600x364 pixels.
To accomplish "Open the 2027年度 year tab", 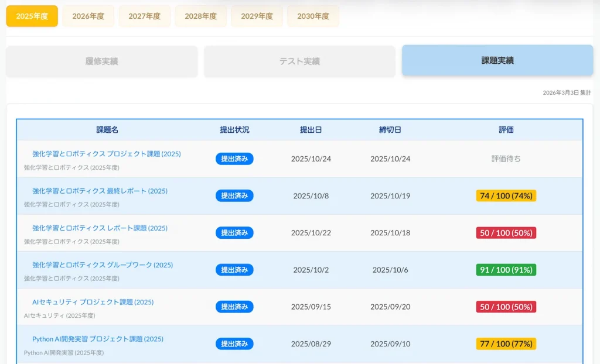I will pos(145,16).
